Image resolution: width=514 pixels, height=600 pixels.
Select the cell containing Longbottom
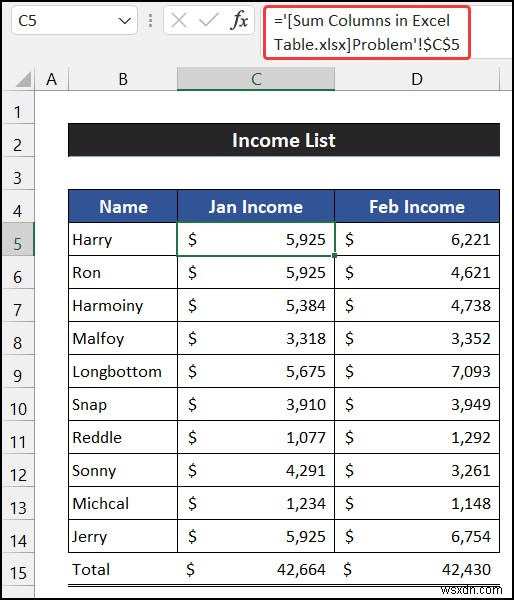pyautogui.click(x=123, y=371)
